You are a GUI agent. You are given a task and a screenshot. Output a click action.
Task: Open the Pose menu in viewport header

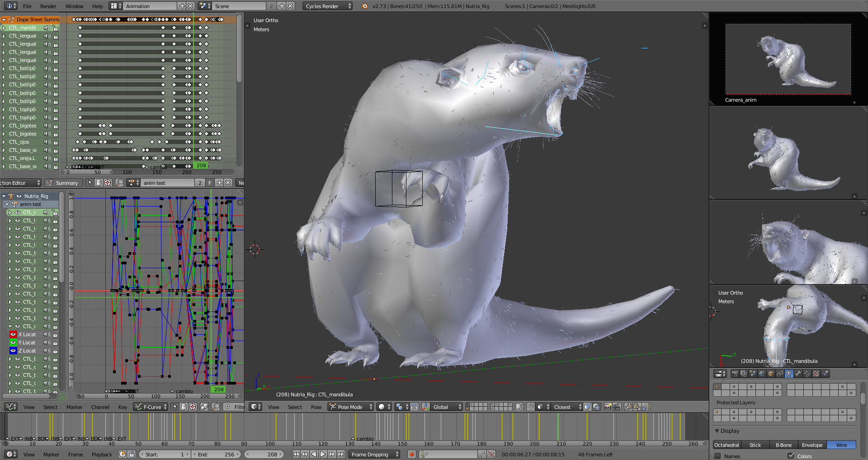pyautogui.click(x=316, y=407)
